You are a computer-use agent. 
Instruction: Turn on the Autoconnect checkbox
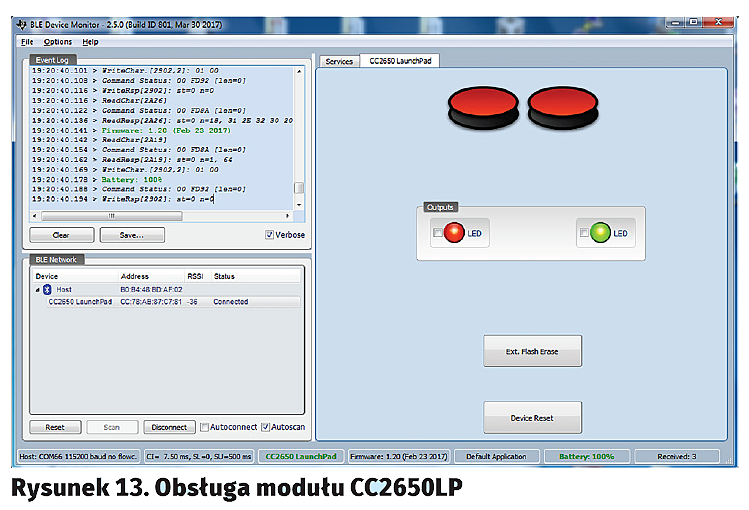pos(205,427)
